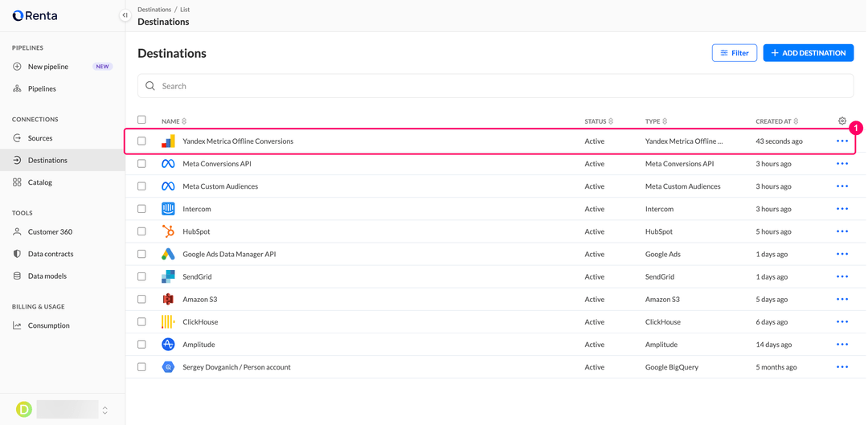Check the Yandex Metrica Offline Conversions row
This screenshot has height=425, width=868.
141,141
